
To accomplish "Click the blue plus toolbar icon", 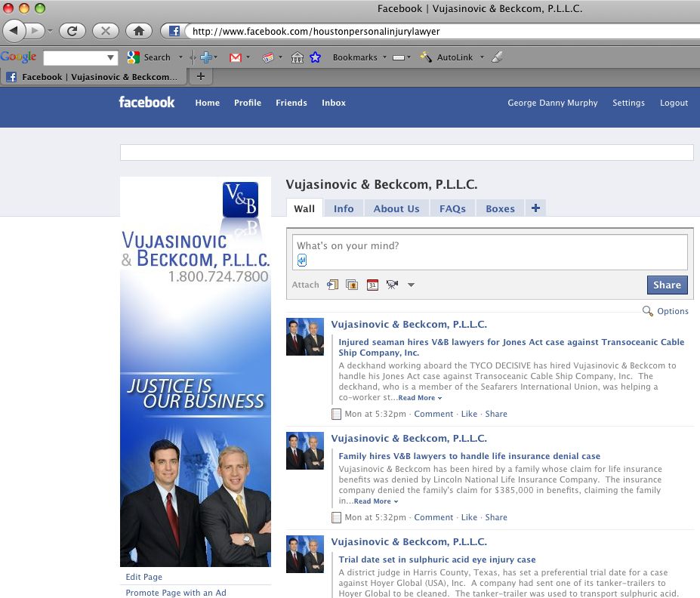I will coord(206,57).
